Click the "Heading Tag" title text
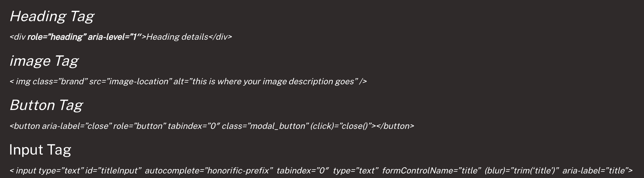The width and height of the screenshot is (644, 178). 52,16
